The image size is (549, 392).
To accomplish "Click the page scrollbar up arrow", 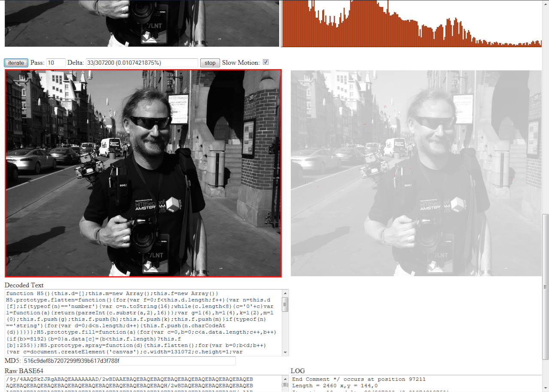I will [546, 3].
